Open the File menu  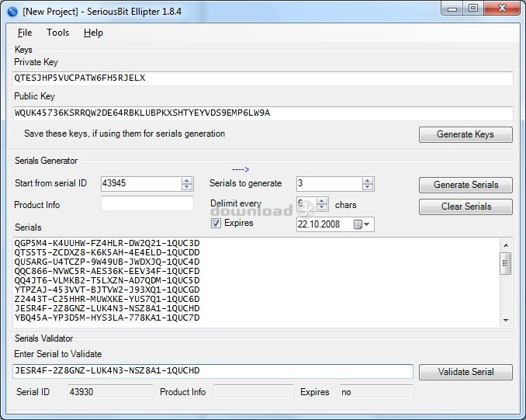[x=25, y=33]
